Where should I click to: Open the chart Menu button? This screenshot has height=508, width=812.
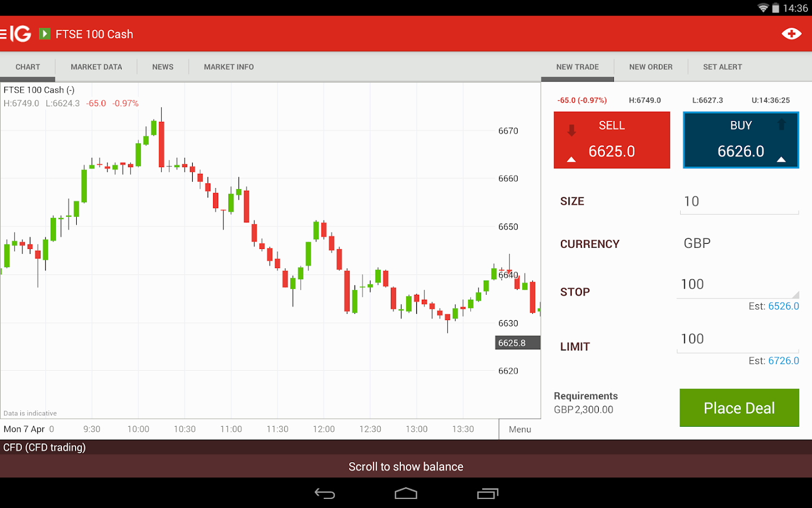click(x=520, y=430)
